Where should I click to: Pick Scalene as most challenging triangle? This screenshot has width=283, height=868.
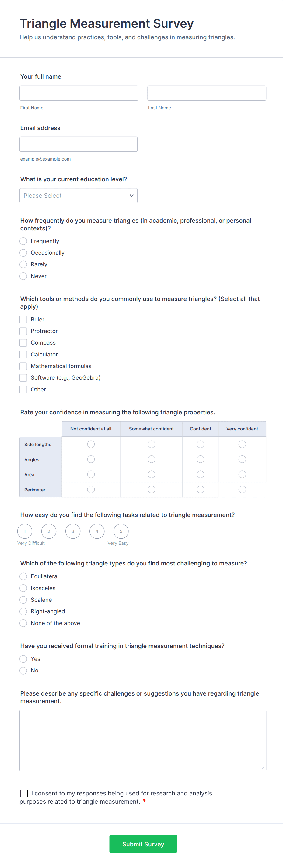pyautogui.click(x=23, y=600)
